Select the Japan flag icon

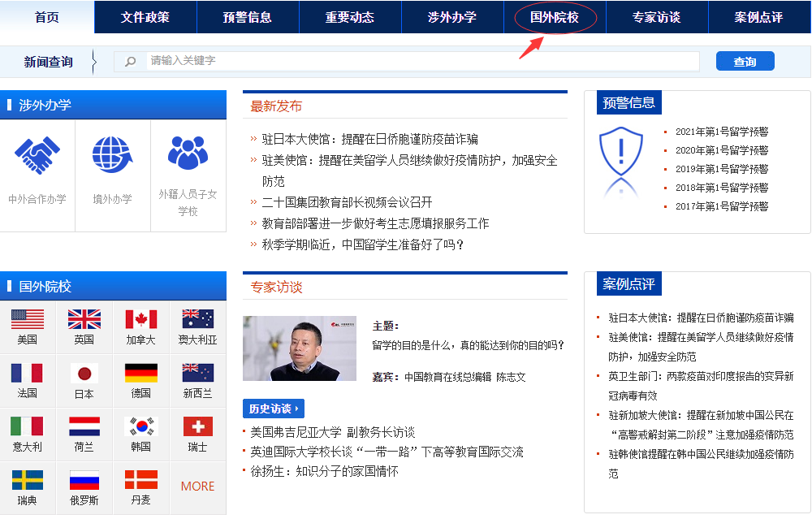tap(84, 373)
